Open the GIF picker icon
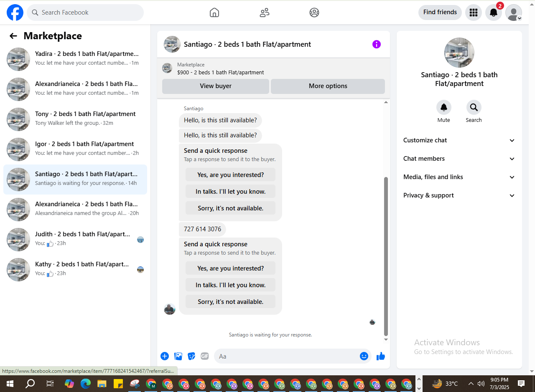This screenshot has height=392, width=535. [204, 356]
